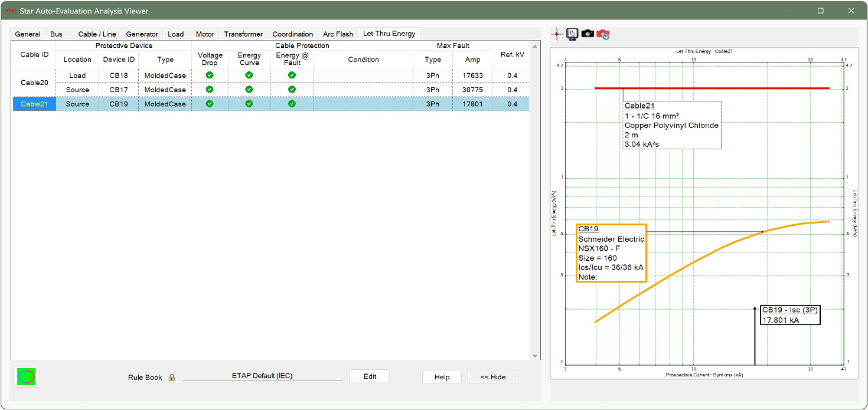
Task: Click the table scrollbar up arrow
Action: [x=535, y=46]
